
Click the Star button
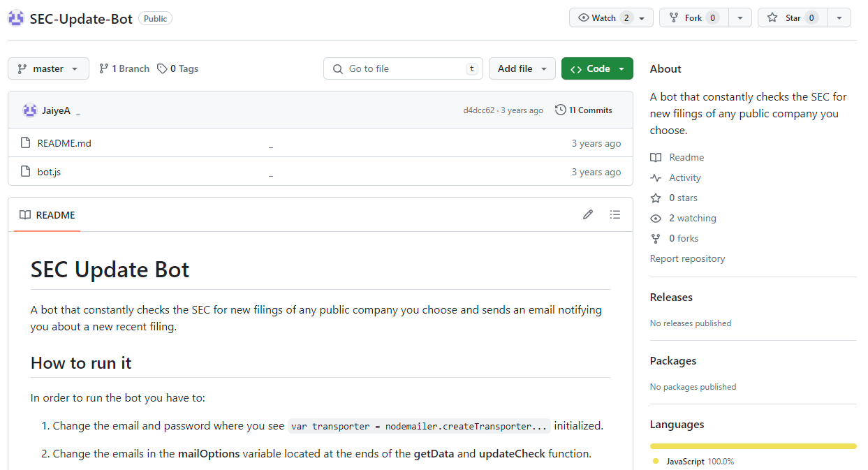(x=793, y=18)
